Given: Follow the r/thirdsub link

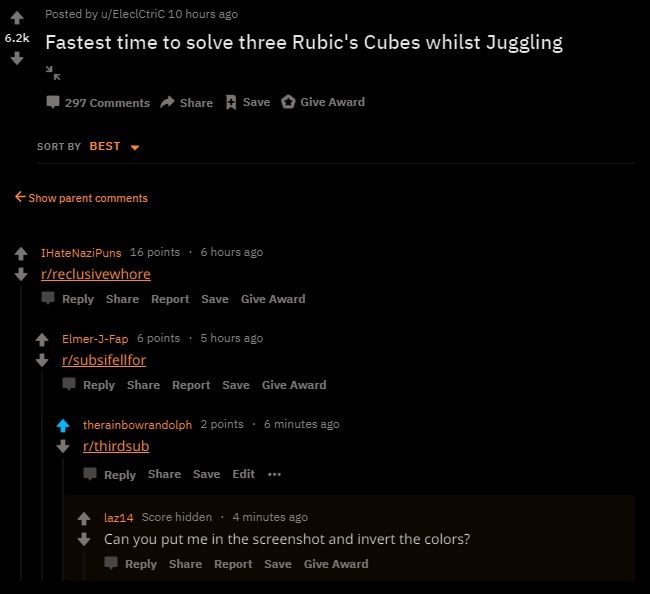Looking at the screenshot, I should pos(116,446).
